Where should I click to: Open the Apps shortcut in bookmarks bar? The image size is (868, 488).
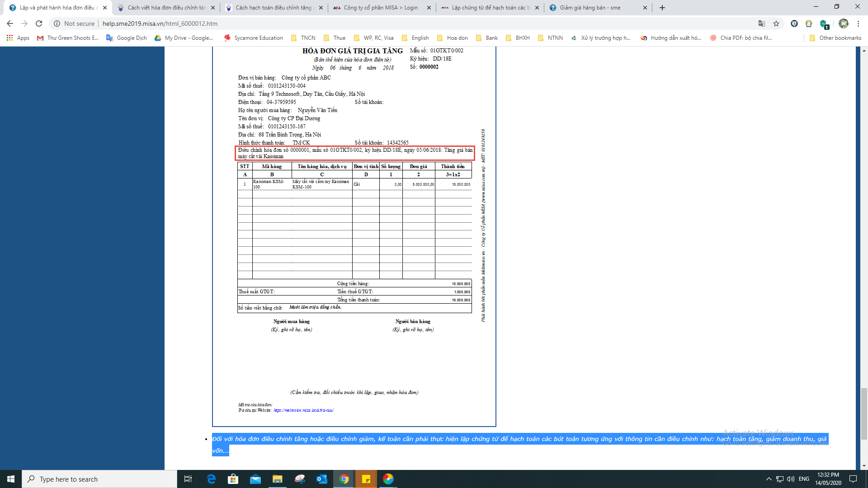click(18, 38)
